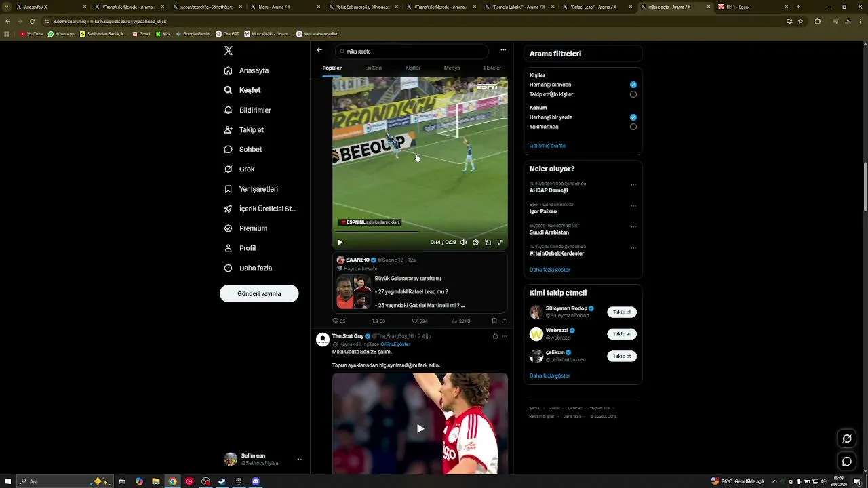
Task: Open Sohbet chat messages
Action: (x=243, y=149)
